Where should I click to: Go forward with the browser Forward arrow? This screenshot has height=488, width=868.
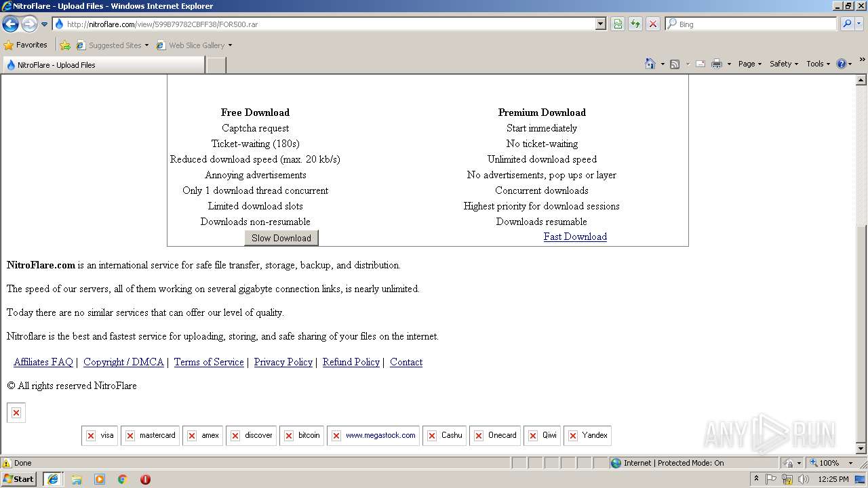click(x=29, y=24)
